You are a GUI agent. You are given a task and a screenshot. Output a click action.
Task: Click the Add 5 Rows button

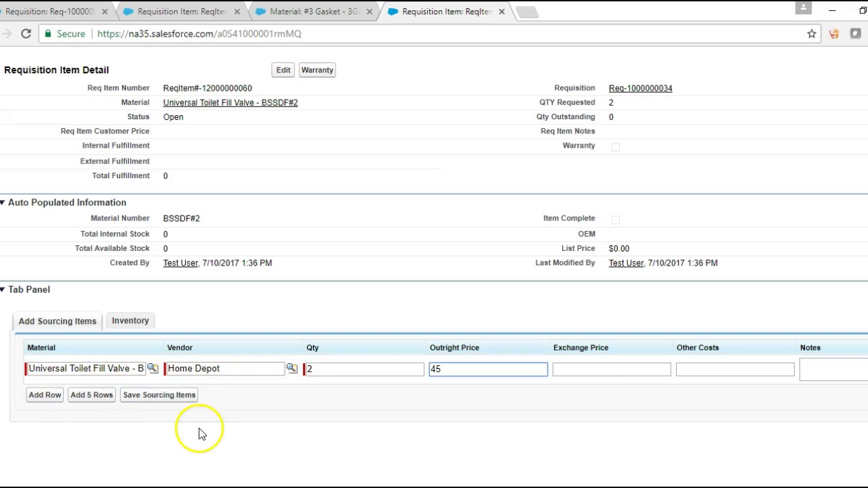(92, 395)
